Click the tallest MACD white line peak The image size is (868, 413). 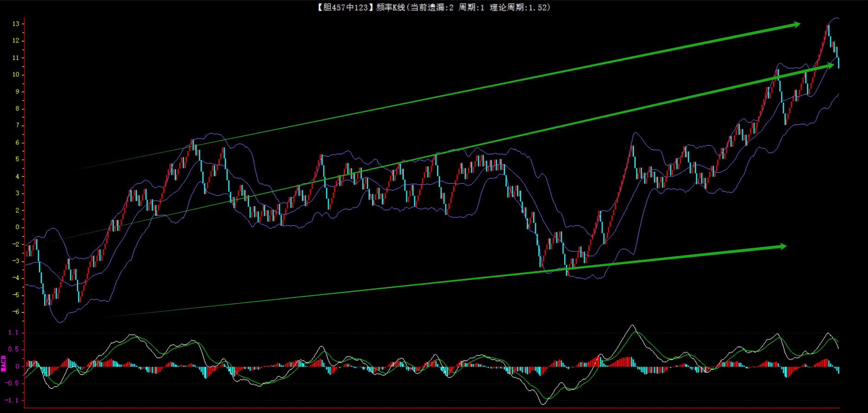(x=632, y=326)
